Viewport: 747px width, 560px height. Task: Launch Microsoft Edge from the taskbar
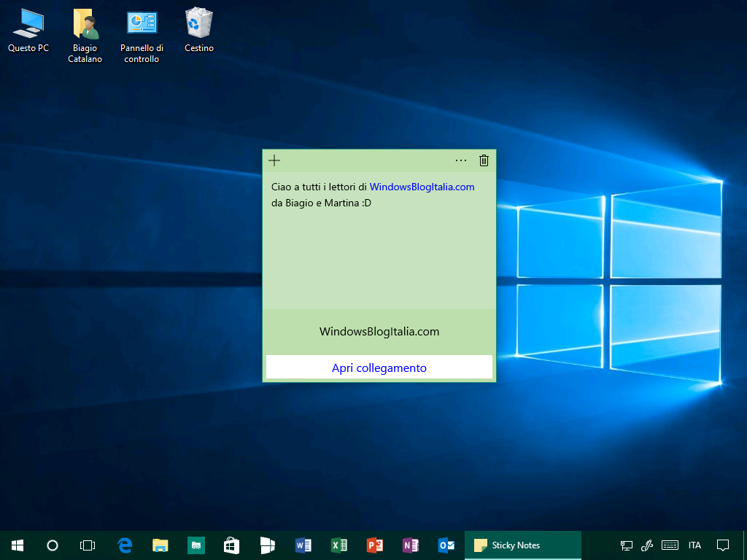(x=124, y=545)
